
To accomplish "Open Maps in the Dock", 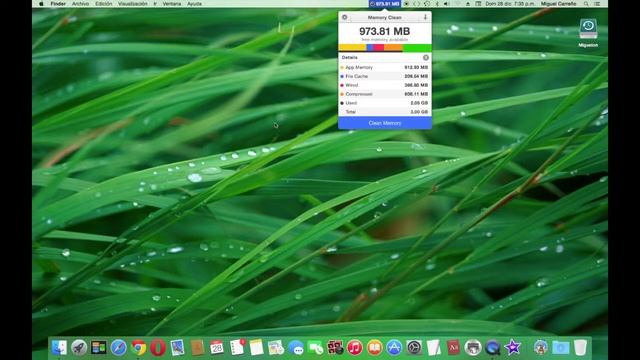I will [276, 347].
